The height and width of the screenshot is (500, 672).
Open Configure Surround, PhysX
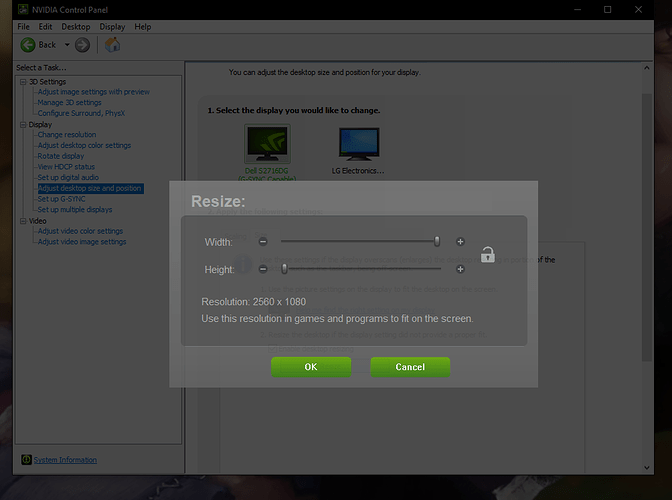(x=81, y=113)
